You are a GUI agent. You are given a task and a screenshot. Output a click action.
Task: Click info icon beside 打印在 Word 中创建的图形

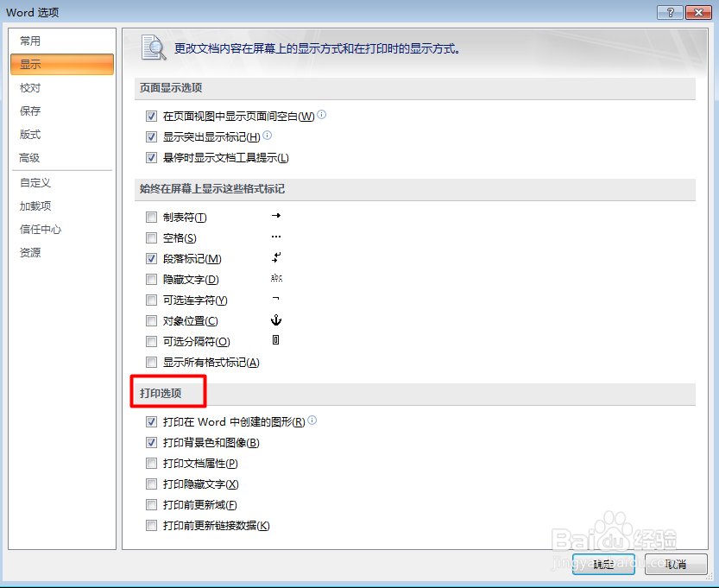312,420
